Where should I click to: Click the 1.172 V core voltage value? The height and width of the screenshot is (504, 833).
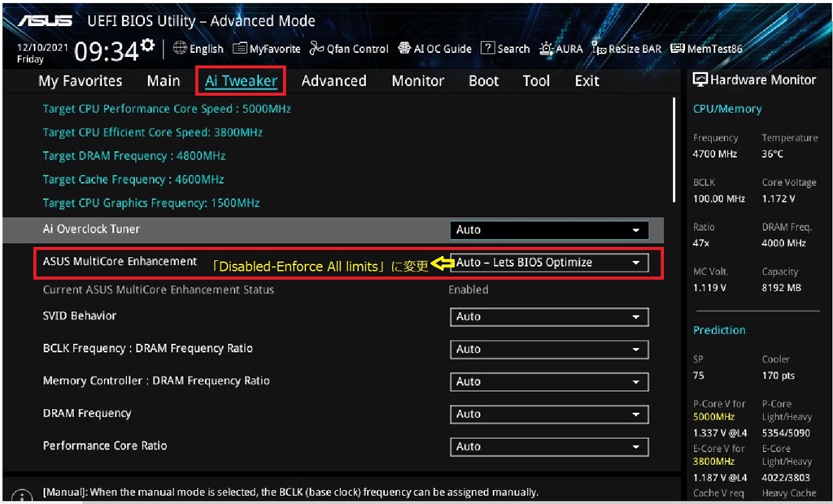[778, 198]
